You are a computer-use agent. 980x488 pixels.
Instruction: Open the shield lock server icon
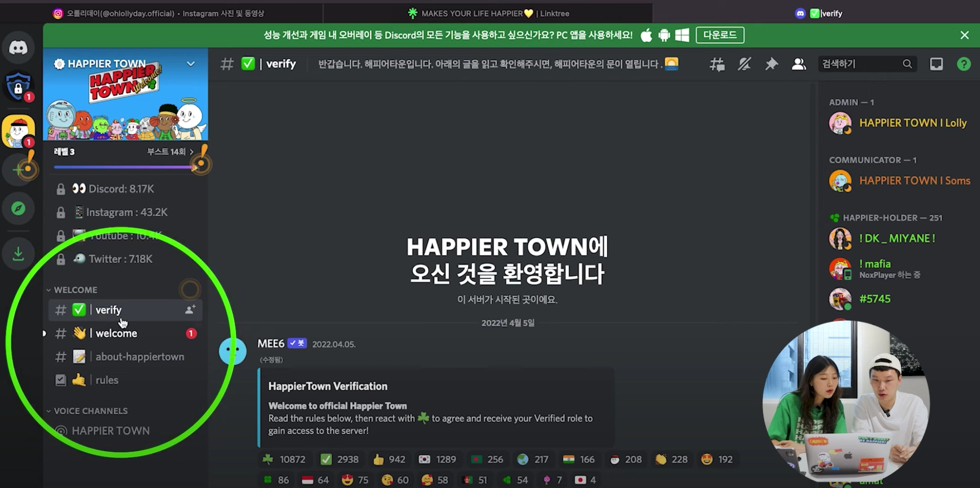coord(18,86)
